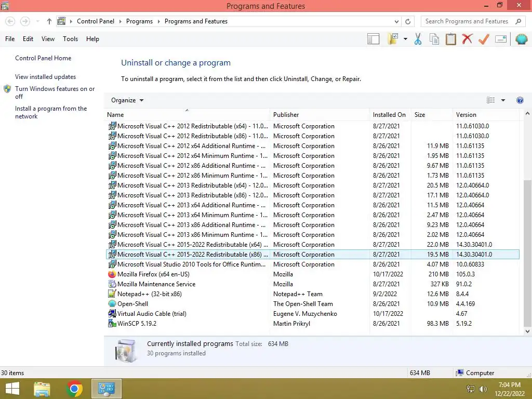Viewport: 532px width, 399px height.
Task: Sort by the Installed On column header
Action: [x=390, y=115]
